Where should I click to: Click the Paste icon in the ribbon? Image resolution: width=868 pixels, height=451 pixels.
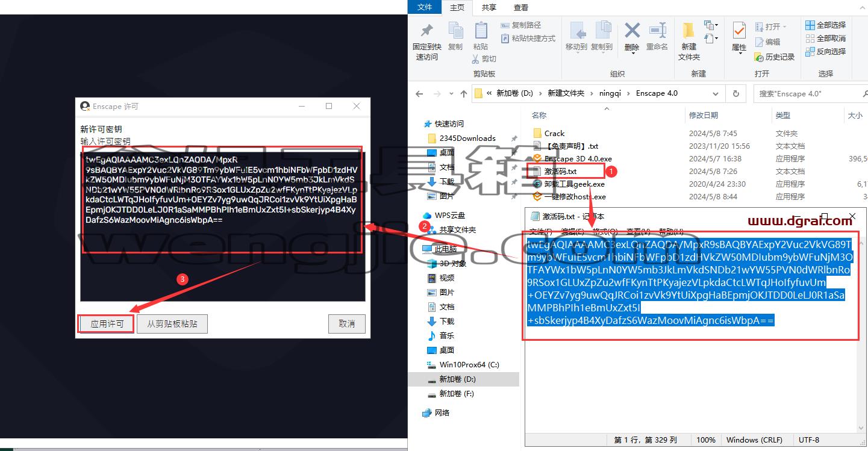(x=481, y=31)
